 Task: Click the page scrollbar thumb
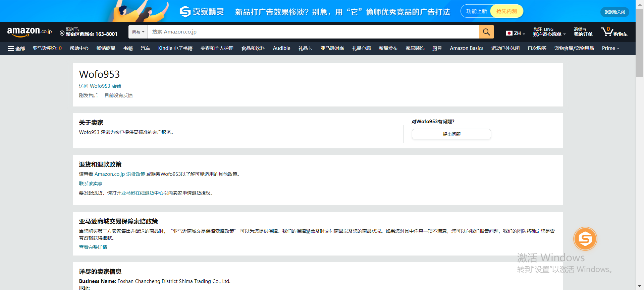coord(640,43)
